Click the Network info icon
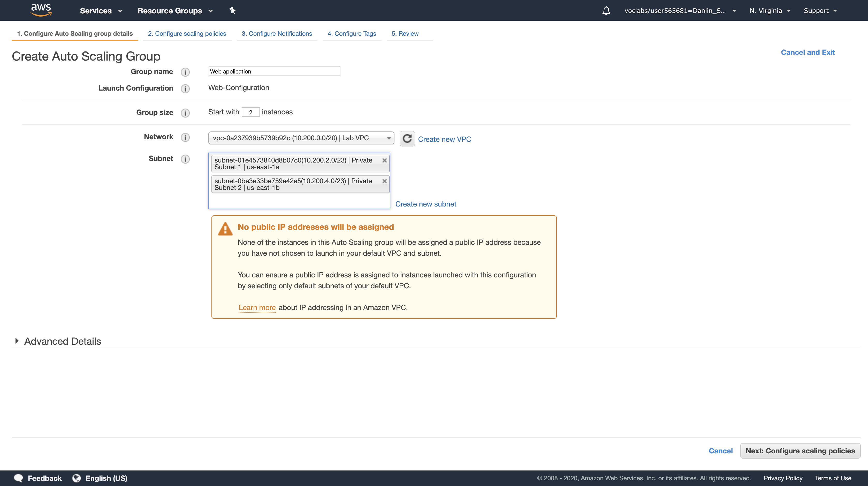This screenshot has height=486, width=868. (x=185, y=137)
